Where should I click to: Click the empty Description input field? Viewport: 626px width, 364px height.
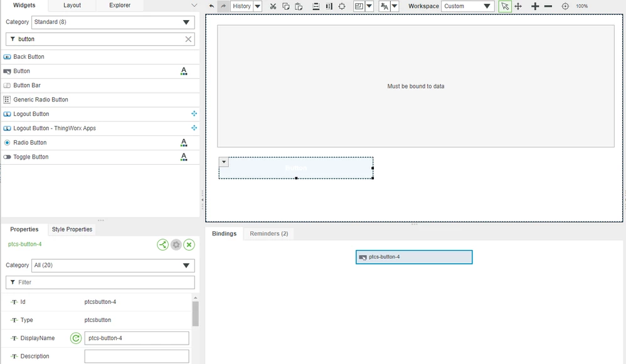coord(137,356)
